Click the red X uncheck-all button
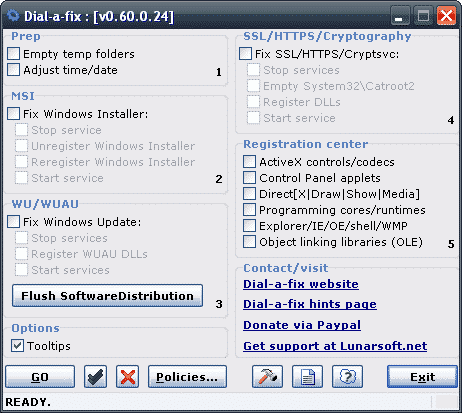Viewport: 462px width, 413px height. pyautogui.click(x=128, y=377)
